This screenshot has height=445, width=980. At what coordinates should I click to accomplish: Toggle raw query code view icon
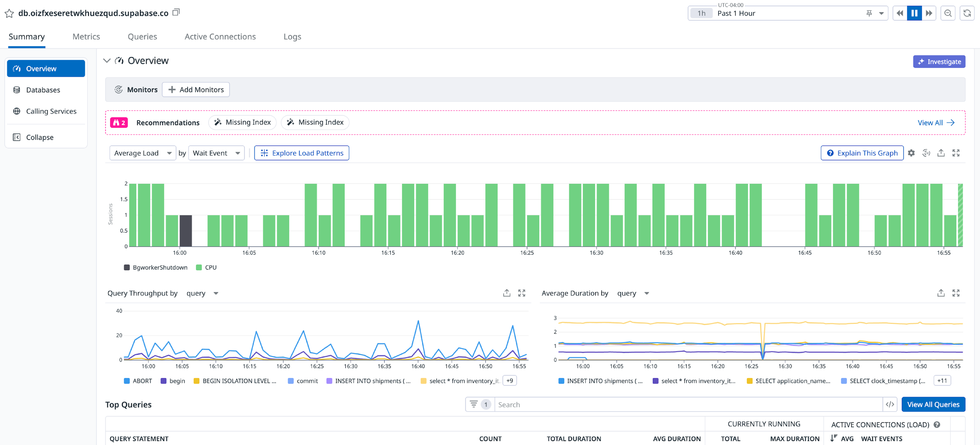pos(890,404)
